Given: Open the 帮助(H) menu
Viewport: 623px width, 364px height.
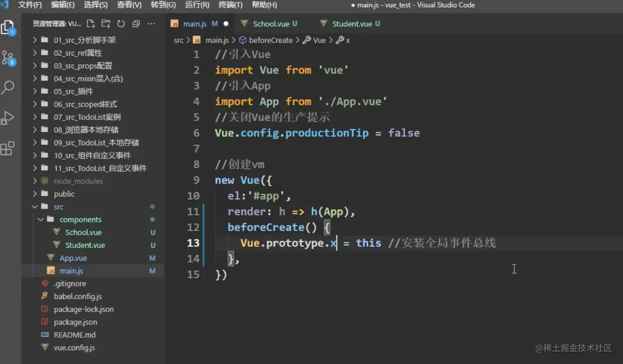Looking at the screenshot, I should [x=264, y=5].
